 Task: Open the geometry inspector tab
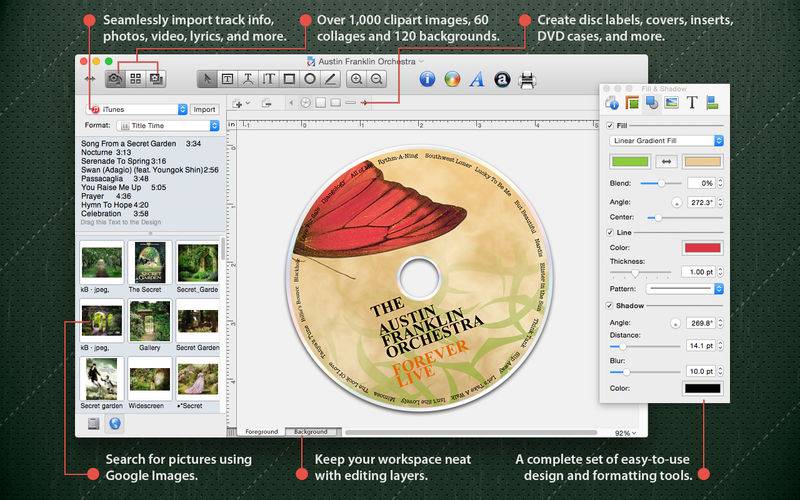(632, 103)
